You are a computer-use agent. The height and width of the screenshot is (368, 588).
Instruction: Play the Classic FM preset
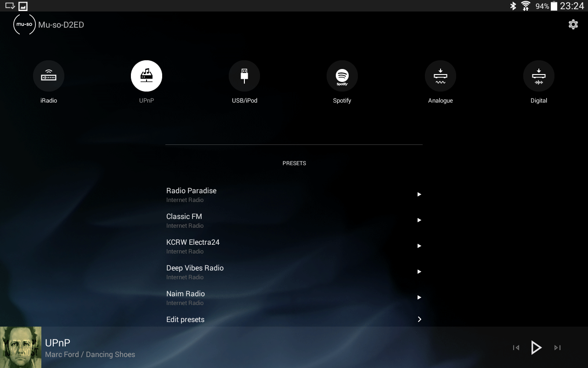pyautogui.click(x=419, y=220)
